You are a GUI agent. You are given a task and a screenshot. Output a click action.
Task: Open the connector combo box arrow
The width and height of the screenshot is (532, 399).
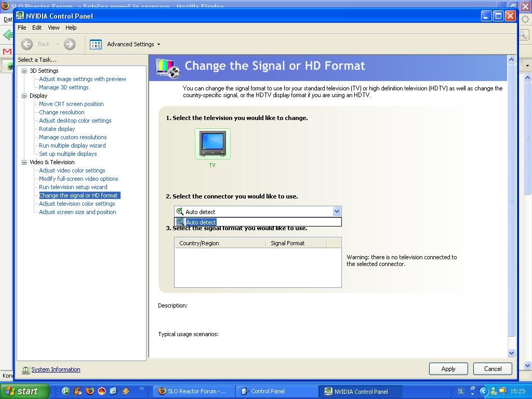[337, 212]
